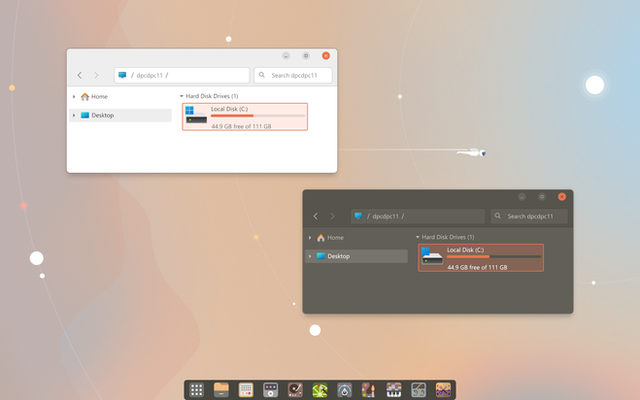
Task: Open the purple waveform dock icon
Action: tap(443, 390)
